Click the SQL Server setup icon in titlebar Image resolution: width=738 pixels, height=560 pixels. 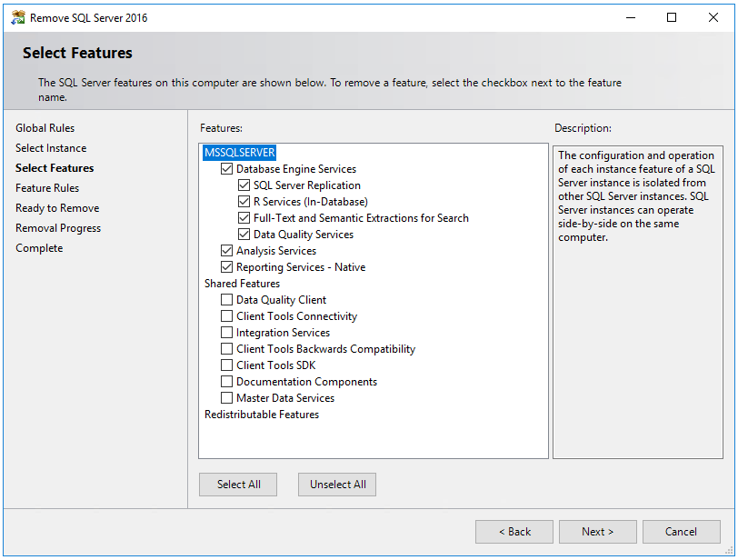click(19, 16)
